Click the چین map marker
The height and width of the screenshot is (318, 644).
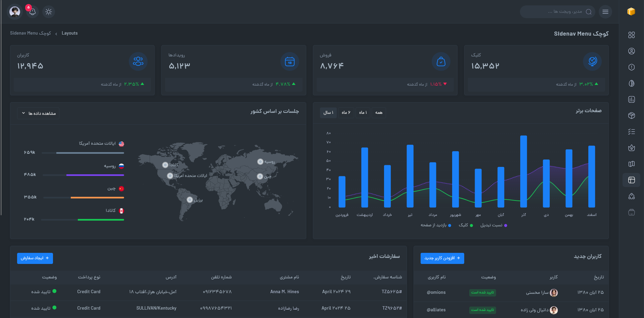260,176
